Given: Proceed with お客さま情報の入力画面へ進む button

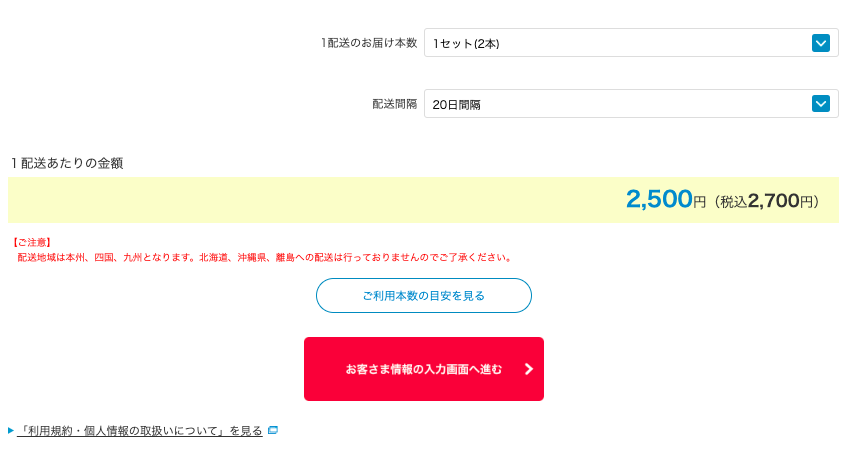Looking at the screenshot, I should [423, 369].
